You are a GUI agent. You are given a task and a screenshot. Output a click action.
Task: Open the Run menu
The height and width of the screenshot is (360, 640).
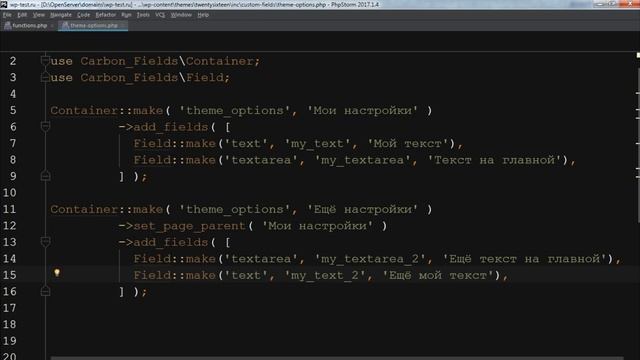126,15
